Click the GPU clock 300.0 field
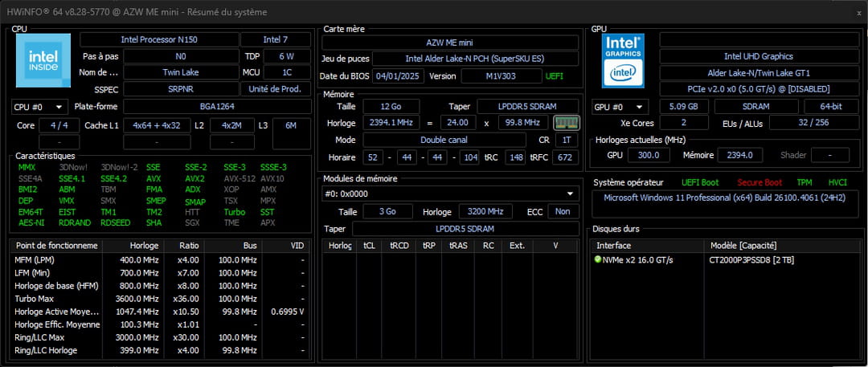This screenshot has height=367, width=868. pyautogui.click(x=649, y=156)
